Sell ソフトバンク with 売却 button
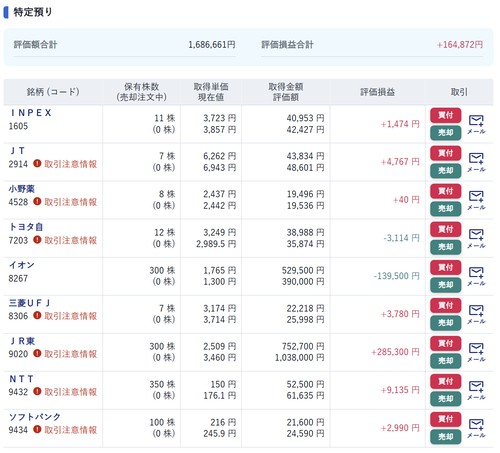This screenshot has width=500, height=453. (445, 437)
